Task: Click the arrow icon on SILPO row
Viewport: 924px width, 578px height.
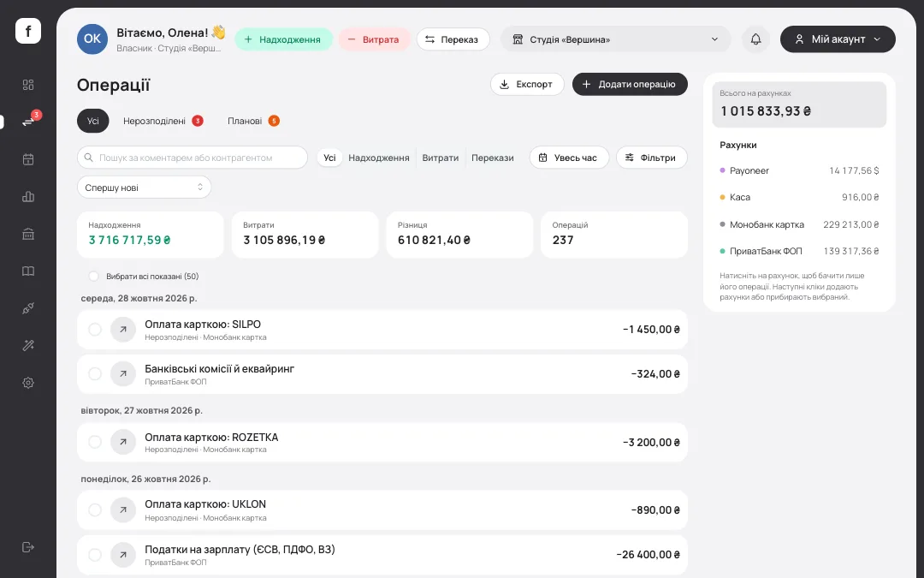Action: [x=123, y=330]
